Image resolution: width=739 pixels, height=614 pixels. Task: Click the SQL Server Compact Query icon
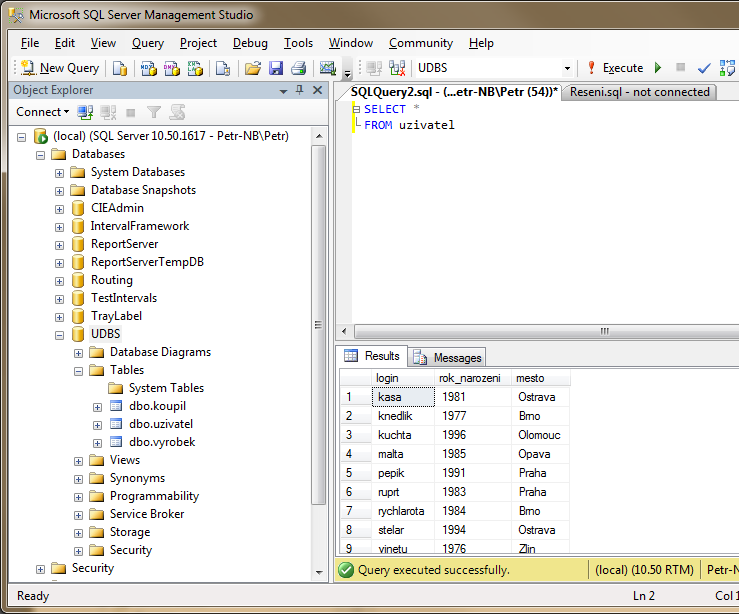pyautogui.click(x=223, y=68)
